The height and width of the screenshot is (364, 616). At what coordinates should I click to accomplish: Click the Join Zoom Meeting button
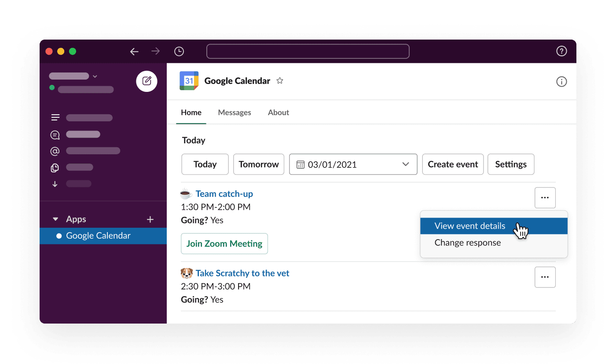click(x=224, y=244)
